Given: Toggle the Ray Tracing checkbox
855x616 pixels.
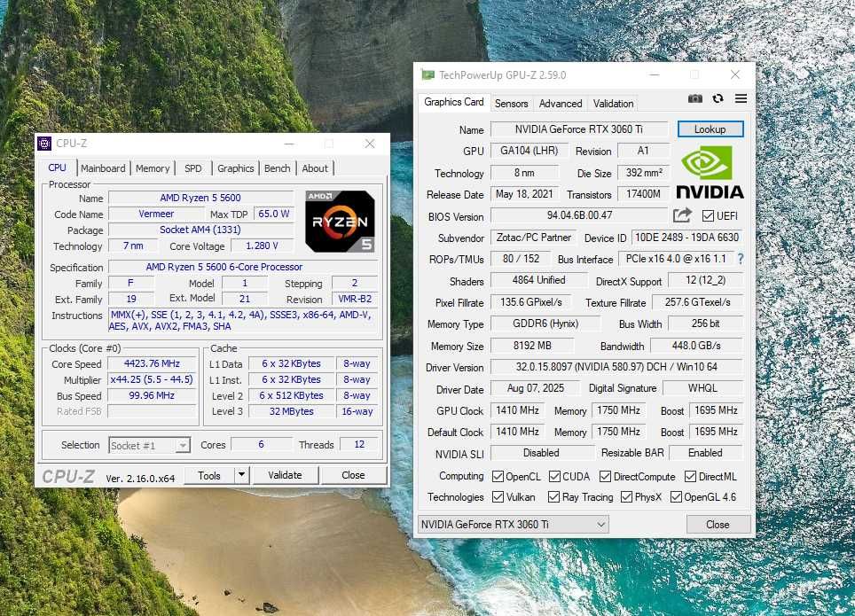Looking at the screenshot, I should (x=553, y=497).
